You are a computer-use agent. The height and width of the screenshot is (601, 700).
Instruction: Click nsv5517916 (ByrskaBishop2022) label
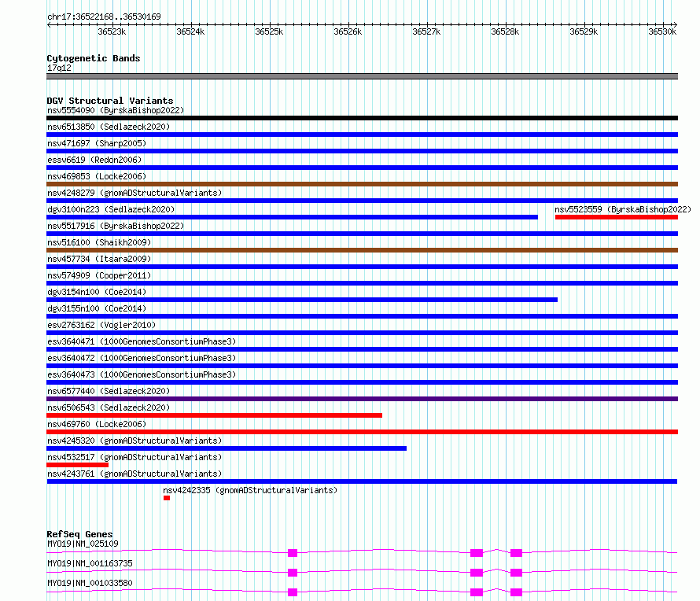pos(116,226)
